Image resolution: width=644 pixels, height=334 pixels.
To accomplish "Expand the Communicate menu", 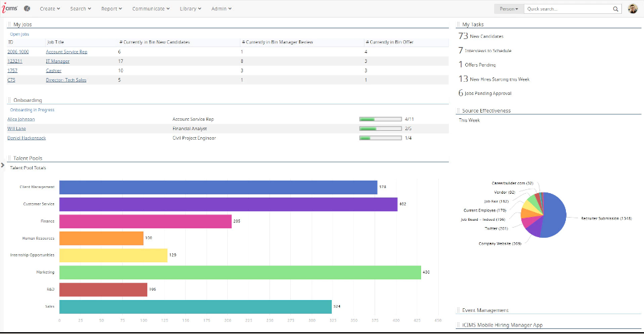I will pyautogui.click(x=151, y=9).
